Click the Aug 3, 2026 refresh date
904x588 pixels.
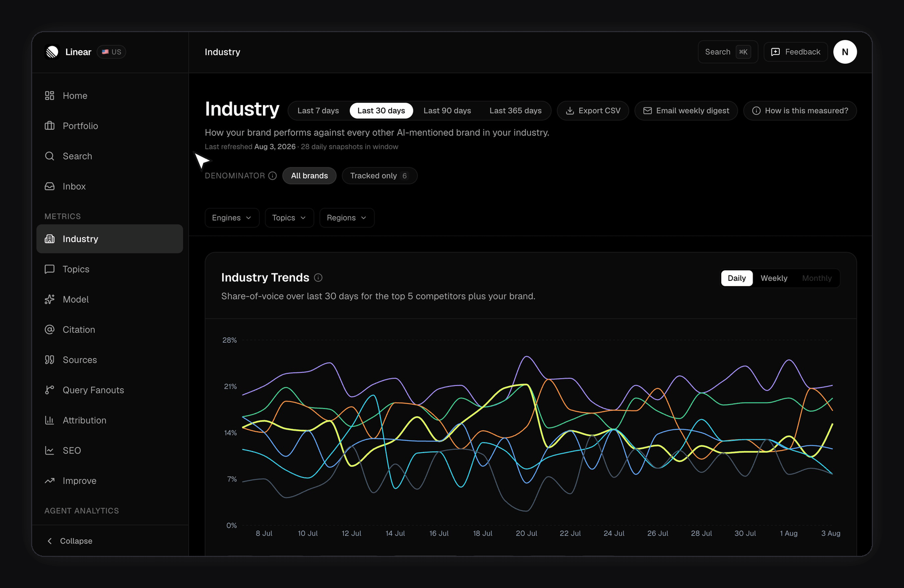click(x=275, y=147)
